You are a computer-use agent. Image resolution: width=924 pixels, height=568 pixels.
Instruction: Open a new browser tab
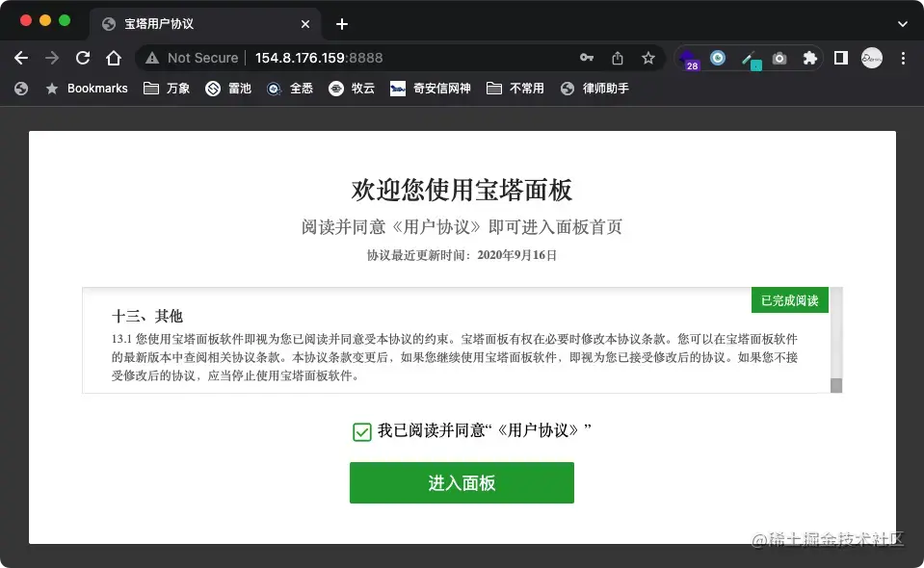coord(342,24)
